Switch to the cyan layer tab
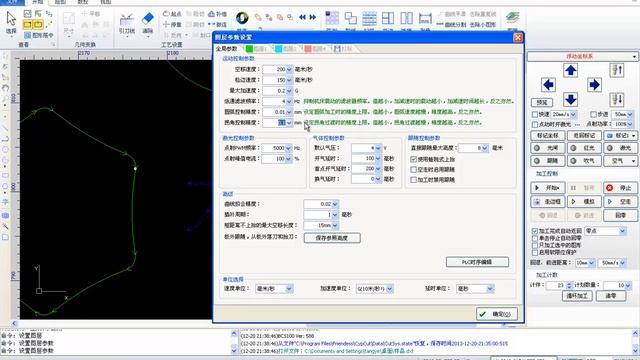 (286, 49)
